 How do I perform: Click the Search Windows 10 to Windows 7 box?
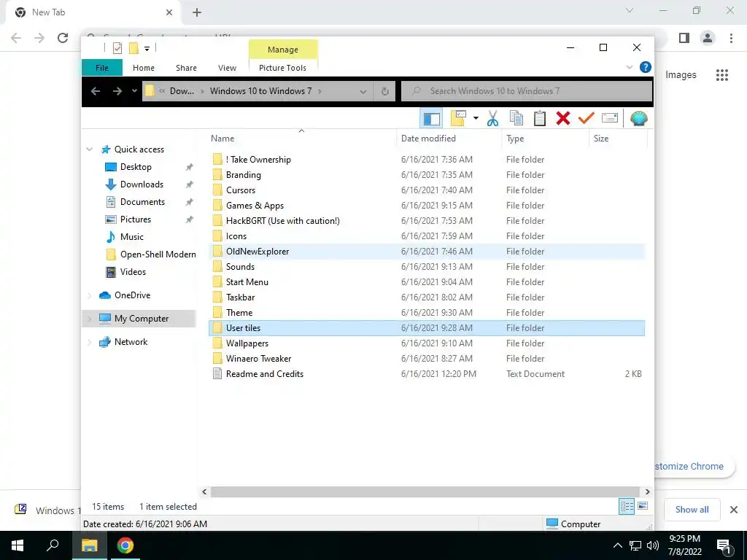pos(527,91)
